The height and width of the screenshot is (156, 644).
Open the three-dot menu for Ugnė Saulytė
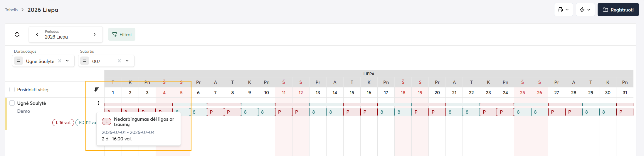coord(99,103)
